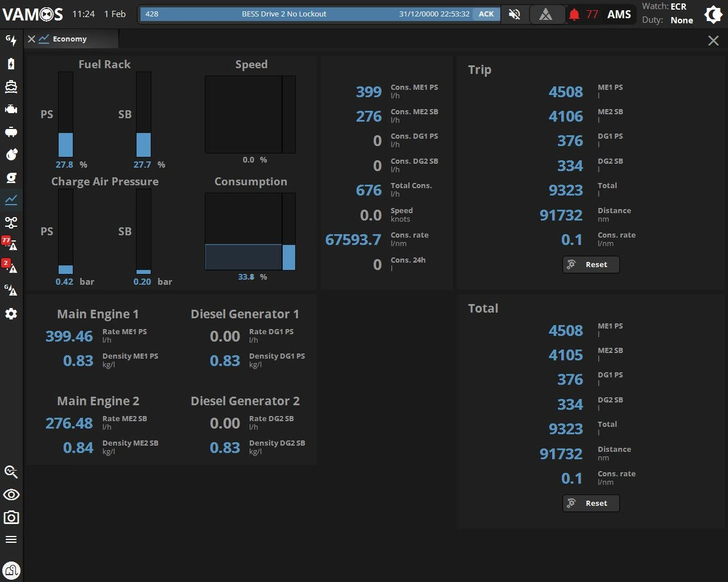This screenshot has width=728, height=582.
Task: Open the battery charging sidebar page
Action: pyautogui.click(x=11, y=64)
